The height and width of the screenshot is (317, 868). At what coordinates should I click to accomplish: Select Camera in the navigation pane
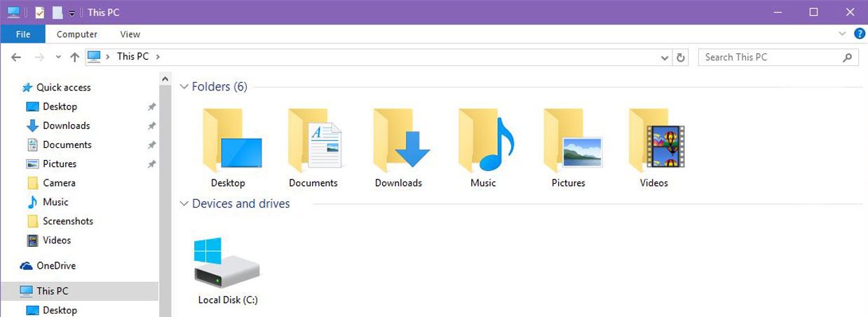pos(59,183)
